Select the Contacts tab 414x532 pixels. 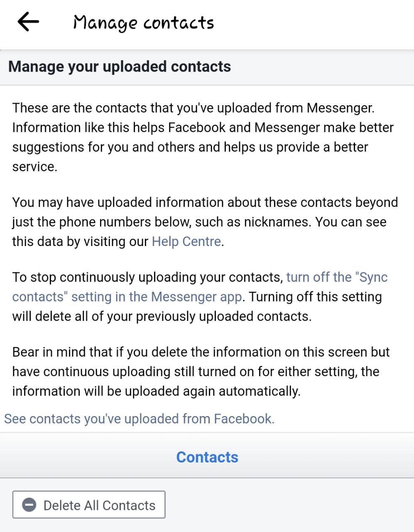click(x=207, y=457)
